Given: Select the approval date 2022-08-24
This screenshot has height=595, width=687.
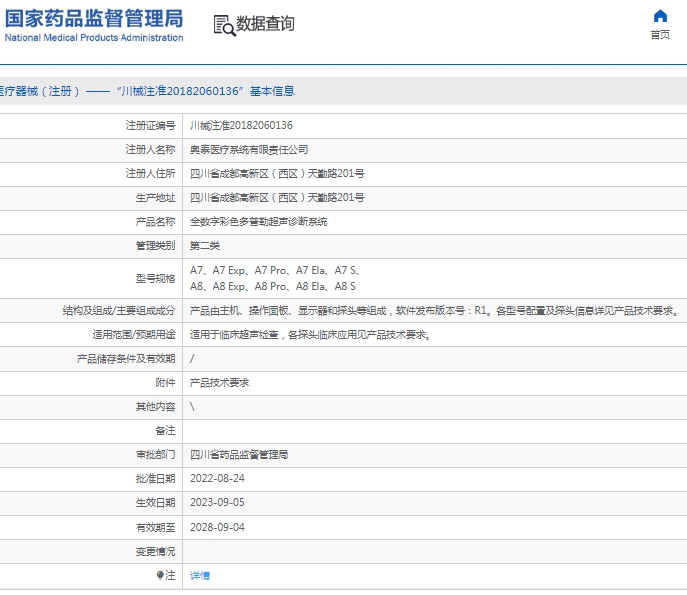Looking at the screenshot, I should point(217,478).
